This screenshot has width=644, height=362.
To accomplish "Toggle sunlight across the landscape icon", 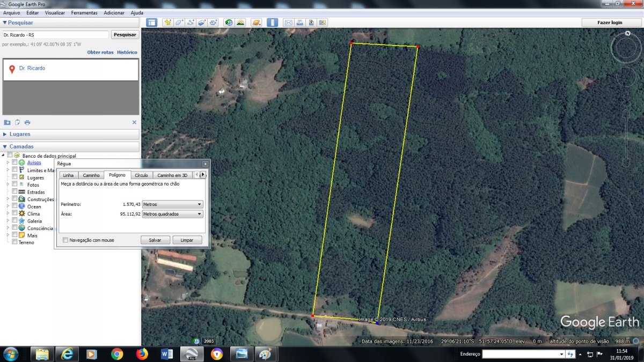I will pyautogui.click(x=240, y=23).
